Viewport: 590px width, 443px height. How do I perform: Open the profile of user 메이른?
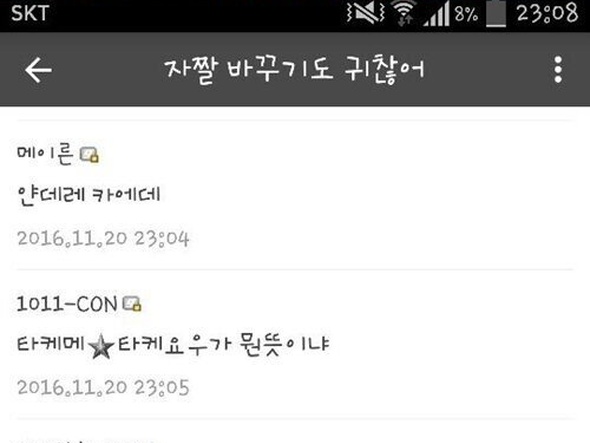click(45, 154)
